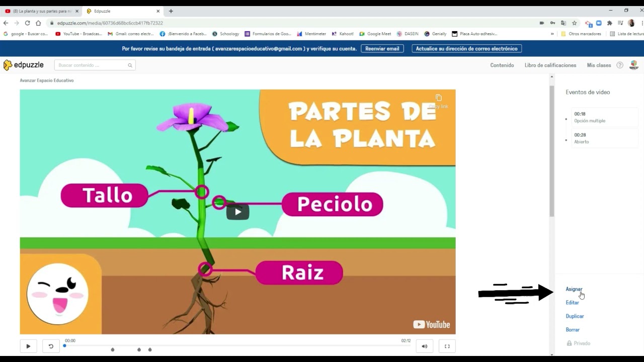
Task: Open the Chrome extensions puzzle icon
Action: pyautogui.click(x=610, y=23)
